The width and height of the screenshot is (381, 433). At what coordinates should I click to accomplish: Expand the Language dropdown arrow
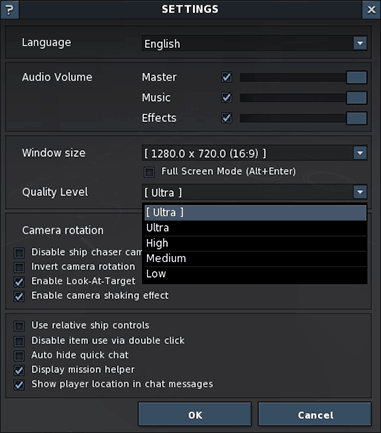click(x=360, y=43)
